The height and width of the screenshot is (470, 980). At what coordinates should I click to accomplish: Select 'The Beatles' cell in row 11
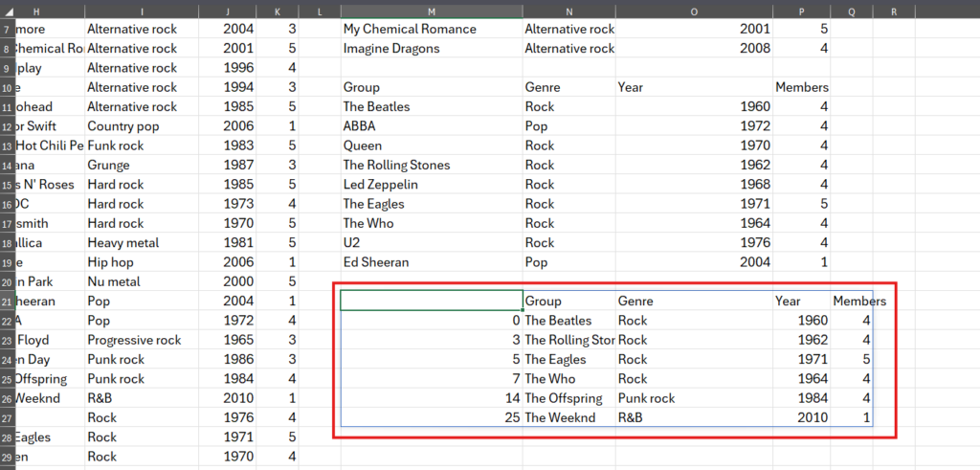(432, 107)
